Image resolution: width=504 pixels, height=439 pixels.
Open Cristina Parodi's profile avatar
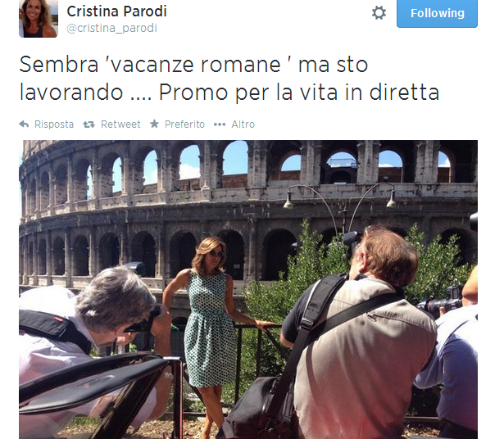[x=39, y=19]
